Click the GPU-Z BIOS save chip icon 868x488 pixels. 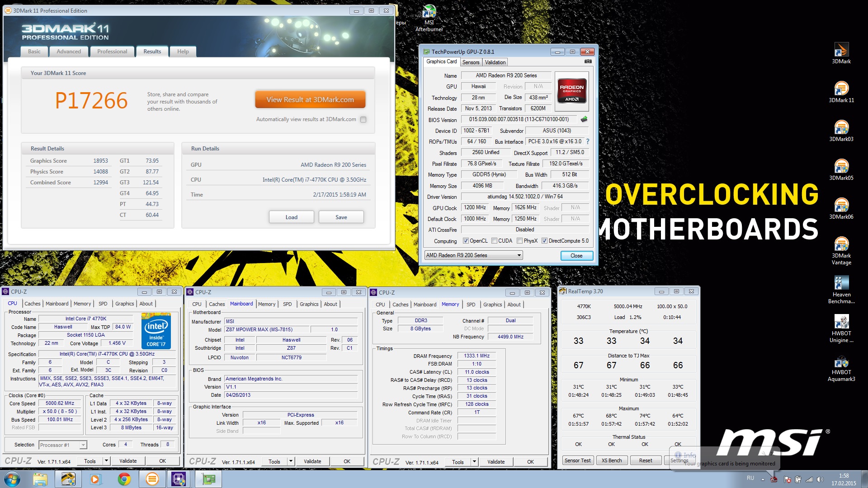(x=584, y=119)
